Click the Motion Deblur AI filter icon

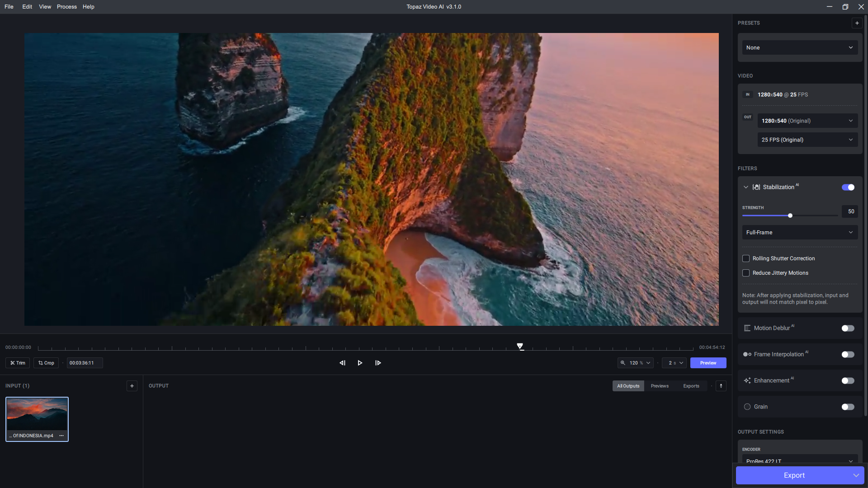(747, 328)
